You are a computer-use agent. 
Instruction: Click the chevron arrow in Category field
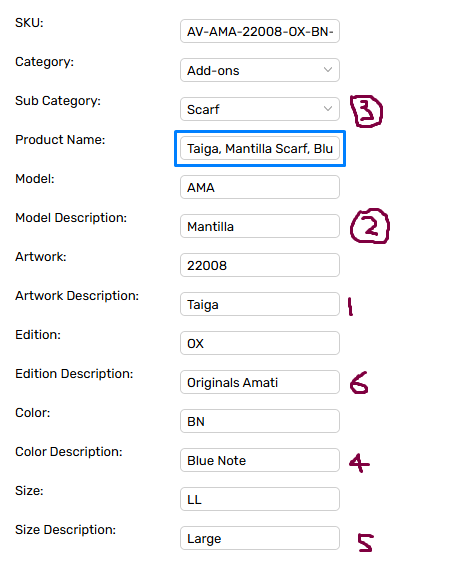tap(328, 70)
